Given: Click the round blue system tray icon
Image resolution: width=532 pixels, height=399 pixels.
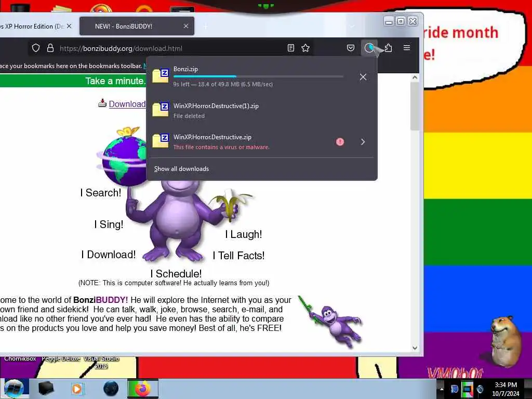Looking at the screenshot, I should (480, 389).
